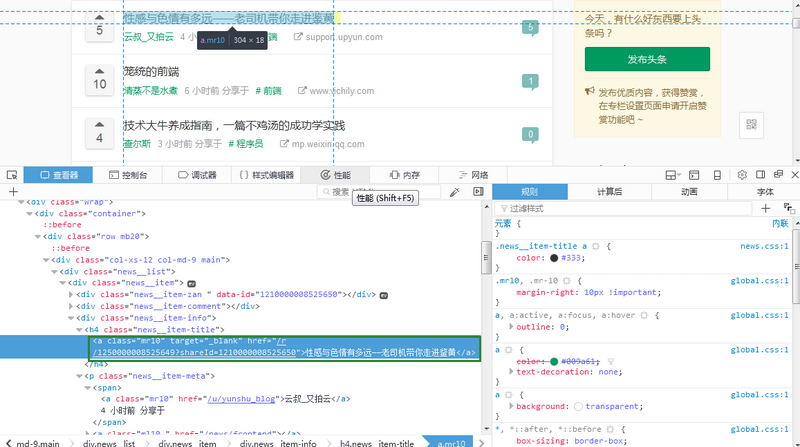Viewport: 800px width, 447px height.
Task: Toggle the pseudo-class panel icon
Action: [x=789, y=208]
